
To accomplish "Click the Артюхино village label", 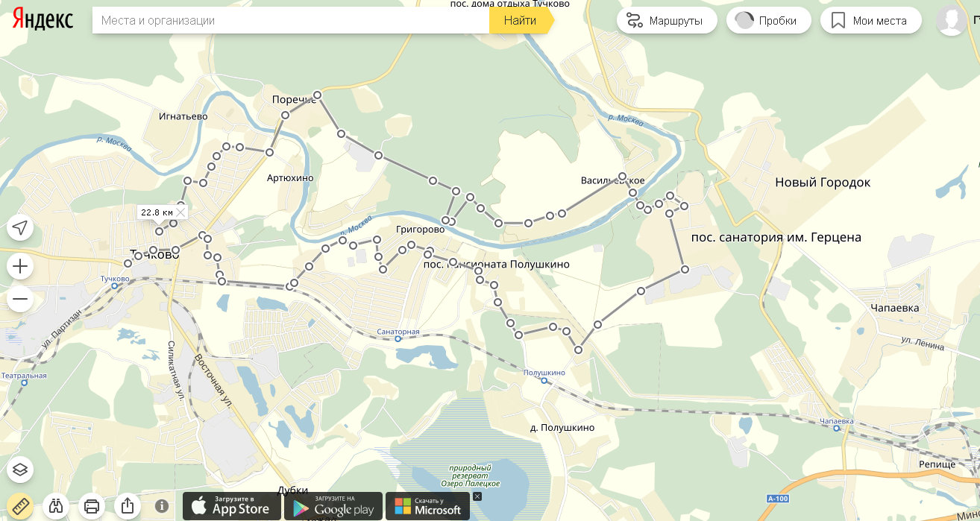I will click(x=290, y=178).
